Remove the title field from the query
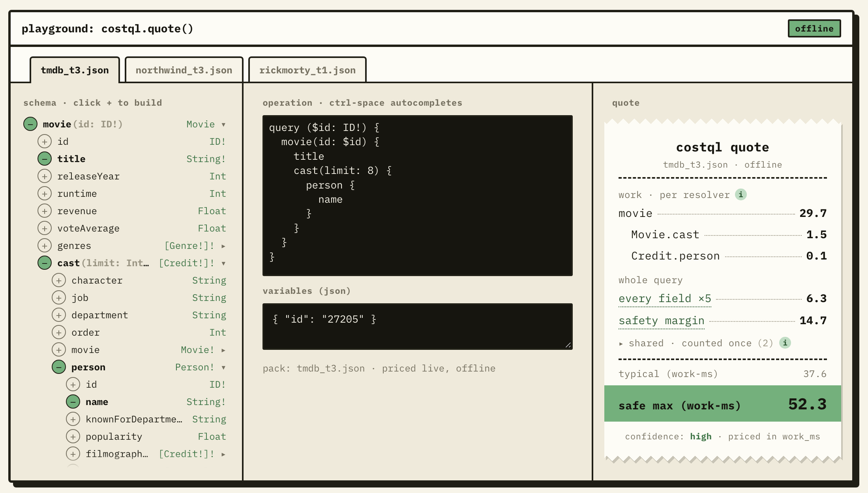The width and height of the screenshot is (868, 493). pos(45,159)
